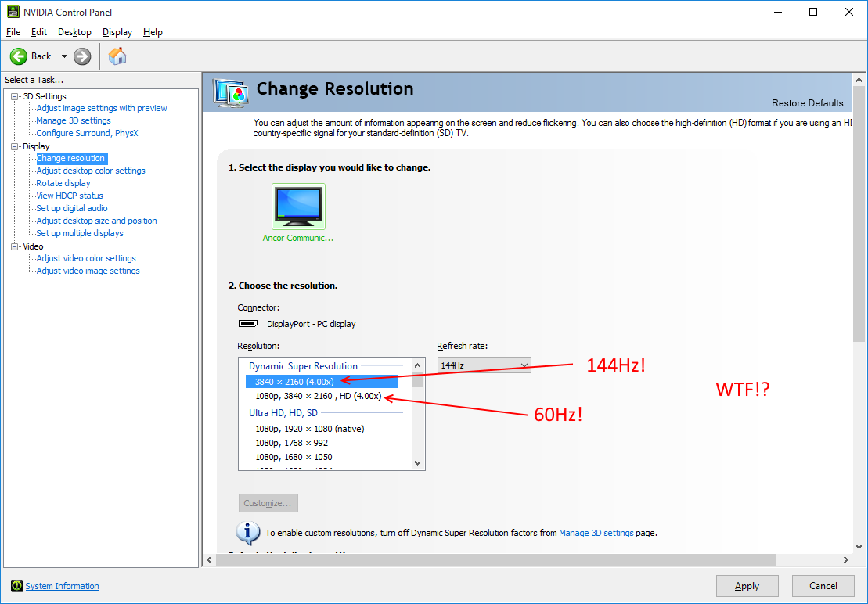This screenshot has height=604, width=868.
Task: Click the System Information icon
Action: [x=17, y=586]
